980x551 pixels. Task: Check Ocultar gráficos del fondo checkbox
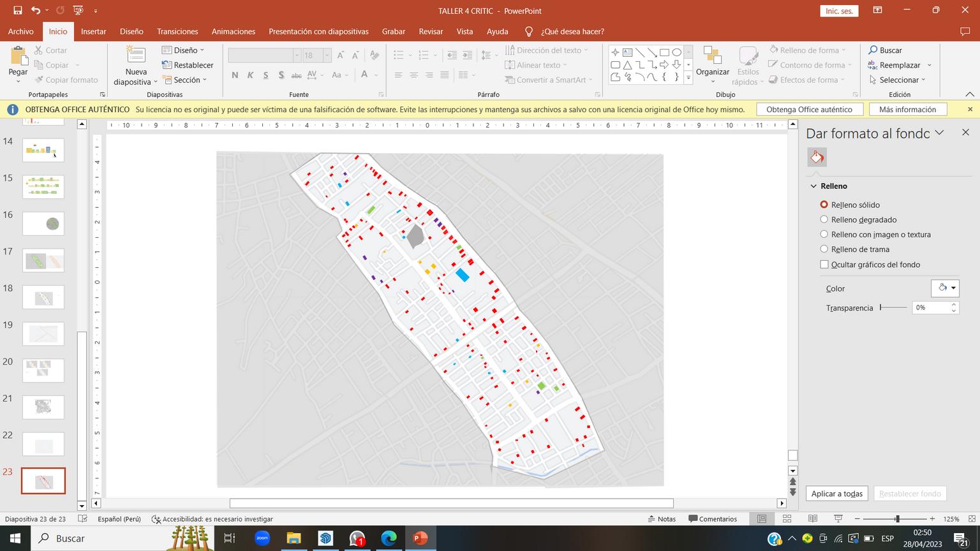pos(824,264)
